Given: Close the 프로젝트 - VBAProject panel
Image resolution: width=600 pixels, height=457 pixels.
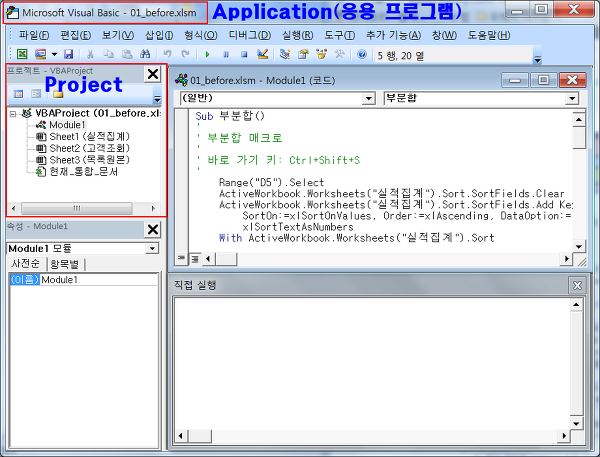Looking at the screenshot, I should (x=153, y=74).
